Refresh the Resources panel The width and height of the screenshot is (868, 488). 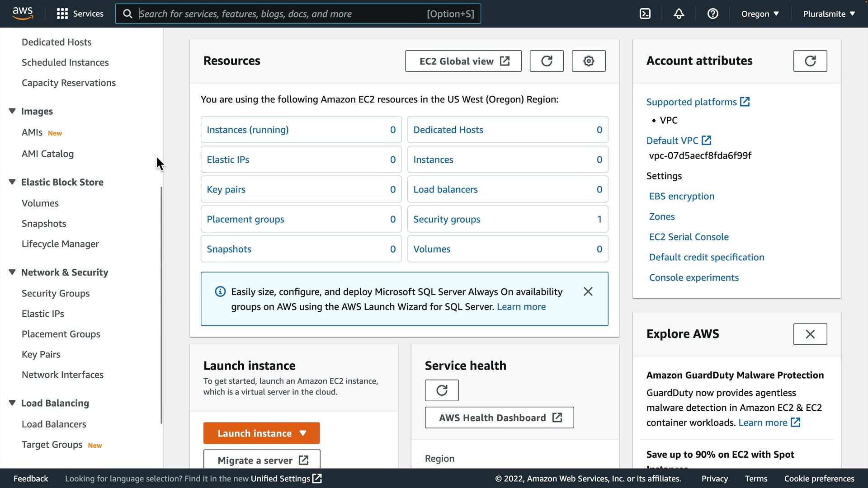point(547,61)
